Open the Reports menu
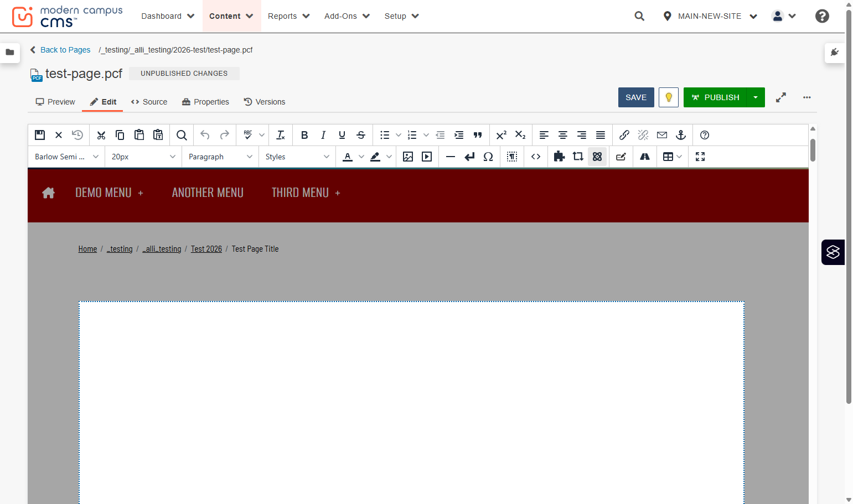The image size is (853, 504). 288,16
